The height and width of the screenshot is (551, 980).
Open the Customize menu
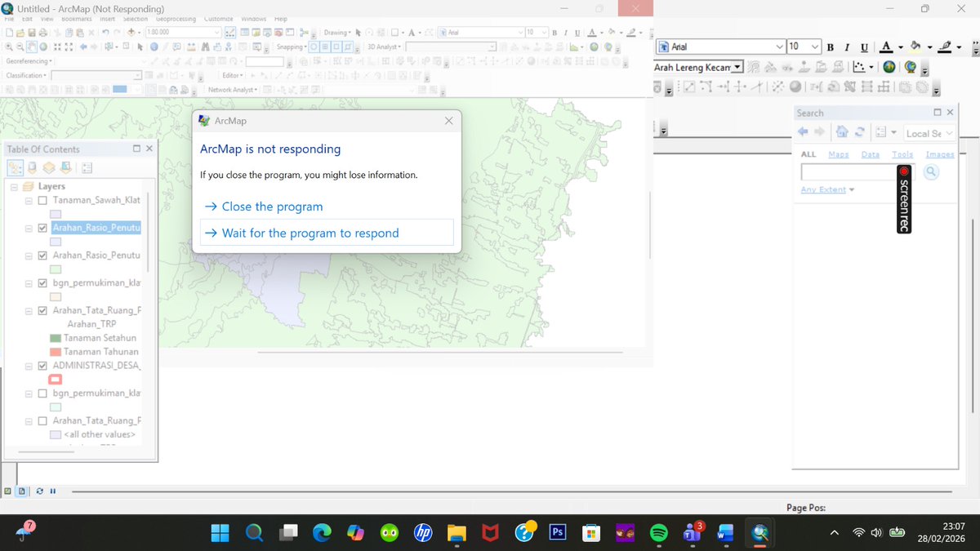219,18
